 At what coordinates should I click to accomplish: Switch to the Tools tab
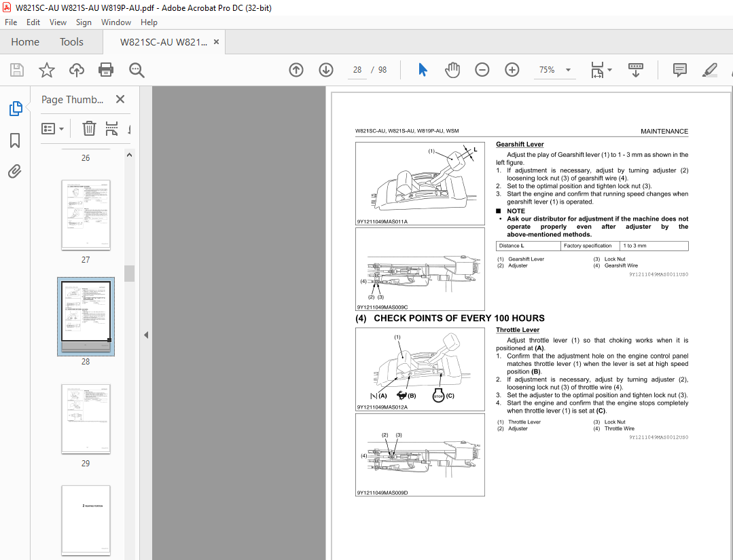[x=71, y=42]
